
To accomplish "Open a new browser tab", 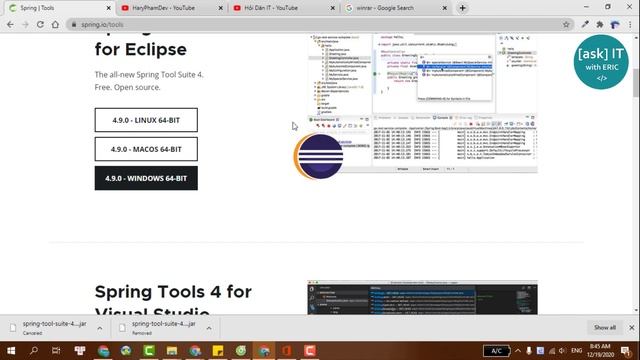I will [462, 8].
